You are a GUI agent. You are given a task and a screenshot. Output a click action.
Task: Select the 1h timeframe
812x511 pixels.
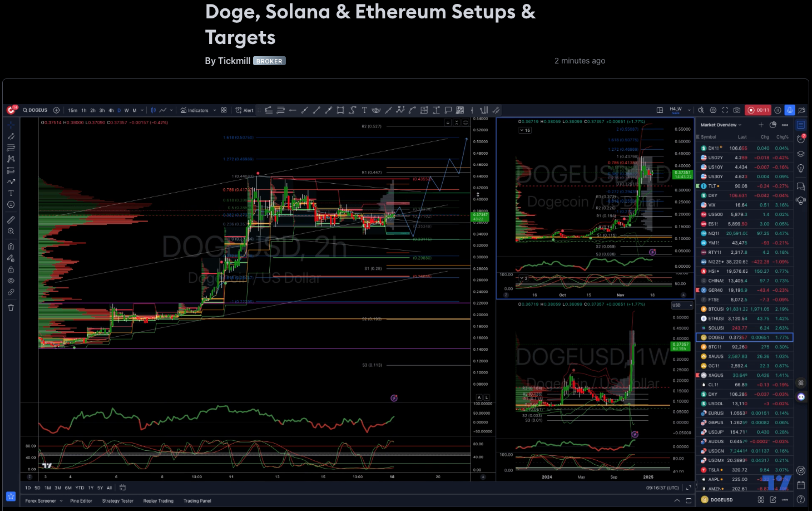[x=84, y=110]
